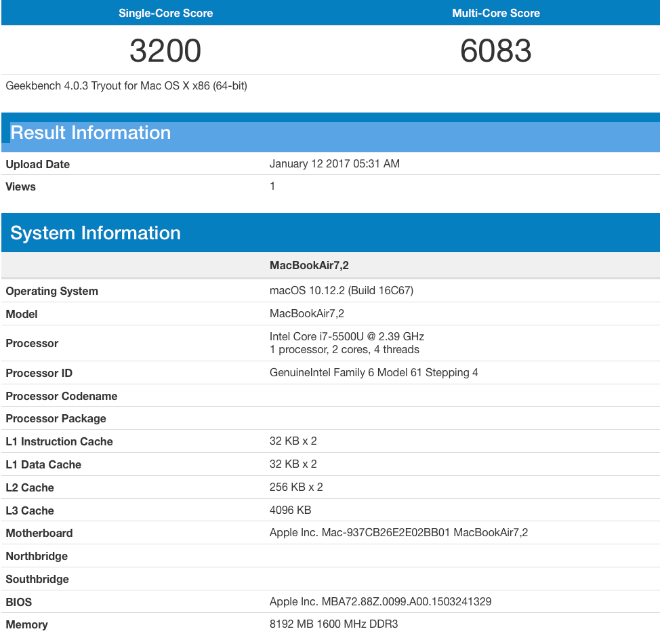
Task: Click the Result Information section heading
Action: point(91,133)
